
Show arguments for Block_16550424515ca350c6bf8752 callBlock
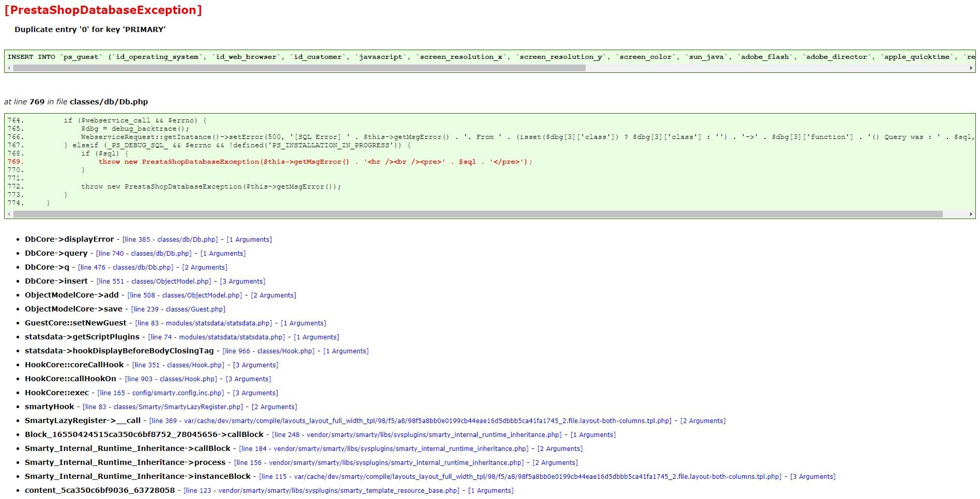(593, 435)
